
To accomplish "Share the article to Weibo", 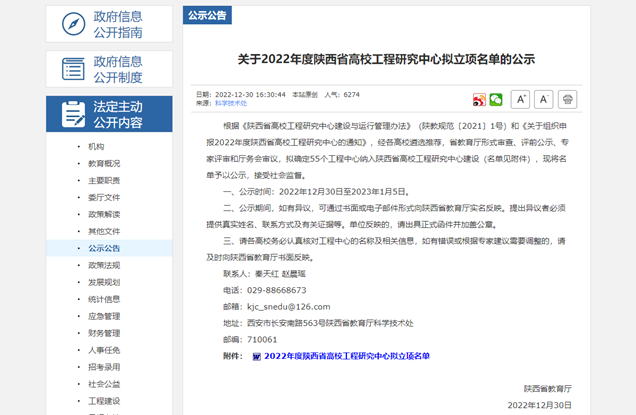I will click(479, 99).
